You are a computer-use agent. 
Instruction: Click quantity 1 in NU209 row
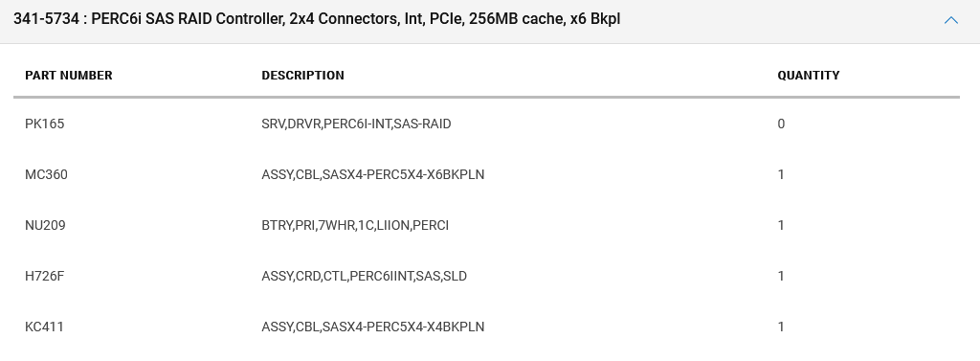(x=781, y=225)
